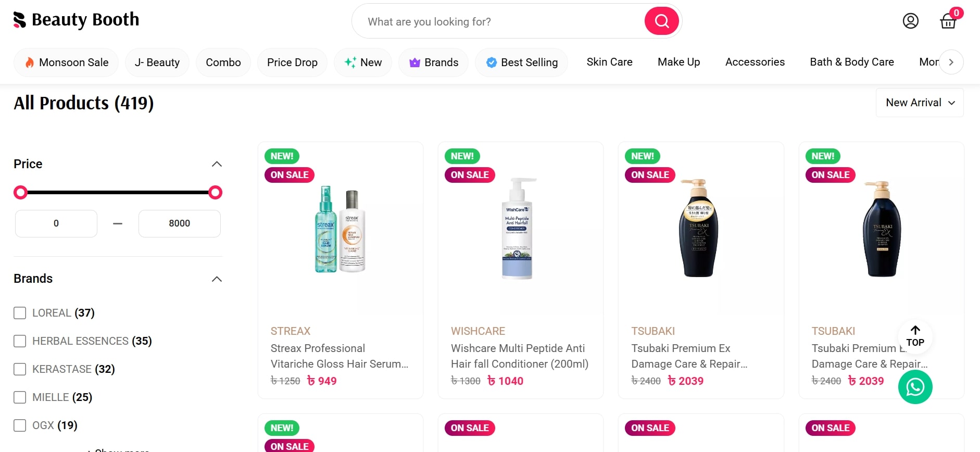Open the shopping basket icon
Image resolution: width=980 pixels, height=452 pixels.
pos(948,21)
